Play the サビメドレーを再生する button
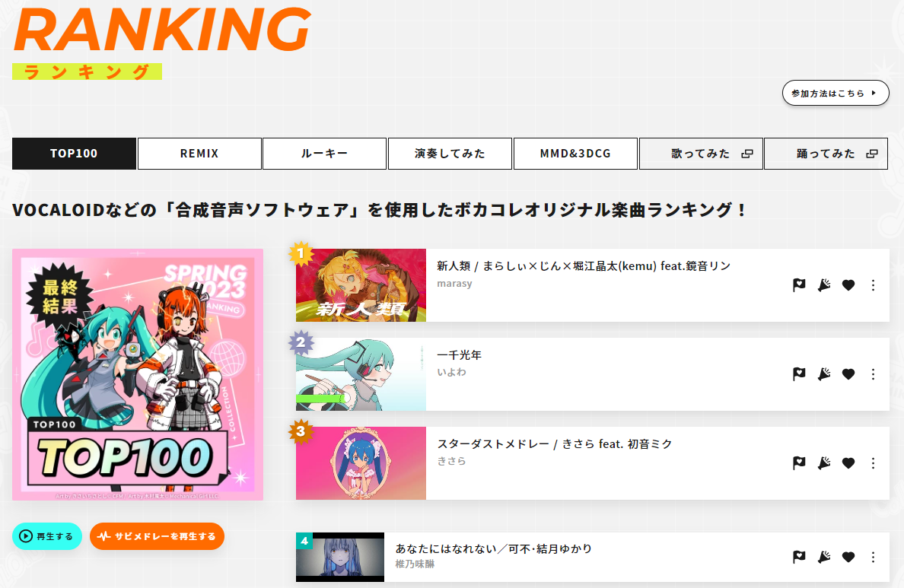 (x=157, y=536)
